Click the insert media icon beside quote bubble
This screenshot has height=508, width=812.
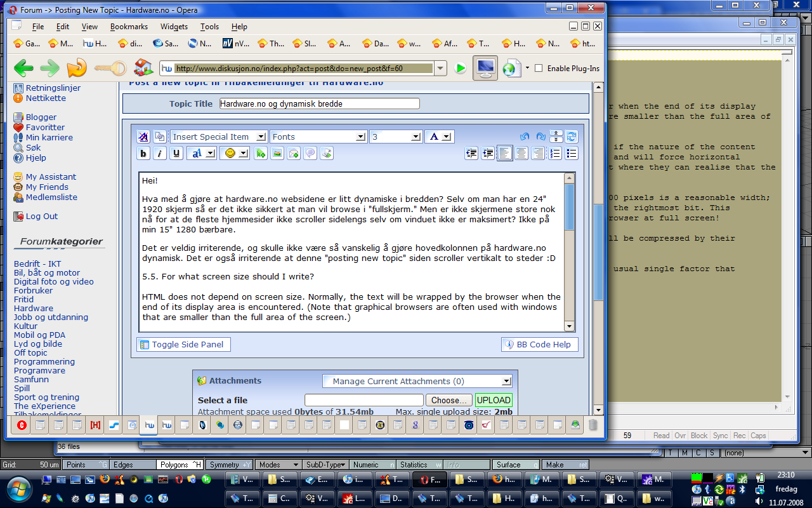pyautogui.click(x=327, y=153)
